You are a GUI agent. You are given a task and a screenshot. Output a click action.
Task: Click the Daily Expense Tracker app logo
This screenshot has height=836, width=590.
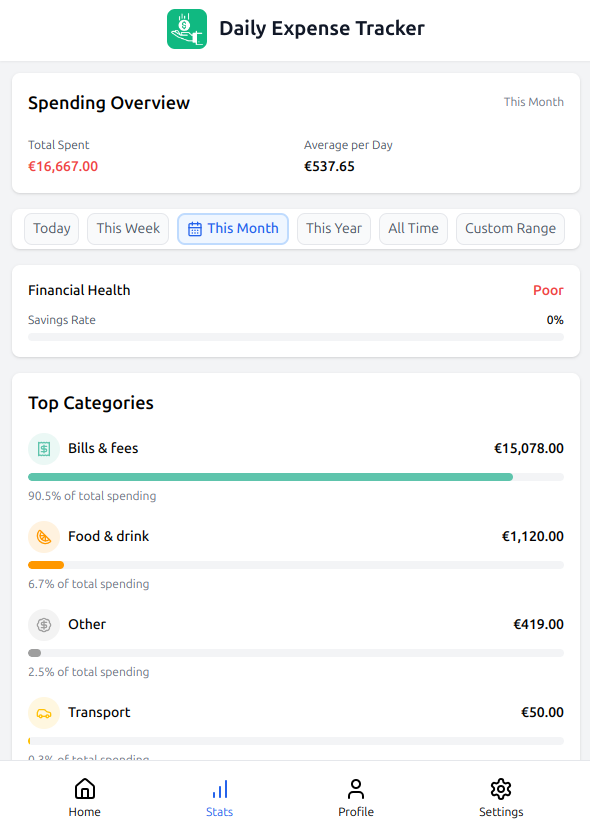(x=187, y=29)
